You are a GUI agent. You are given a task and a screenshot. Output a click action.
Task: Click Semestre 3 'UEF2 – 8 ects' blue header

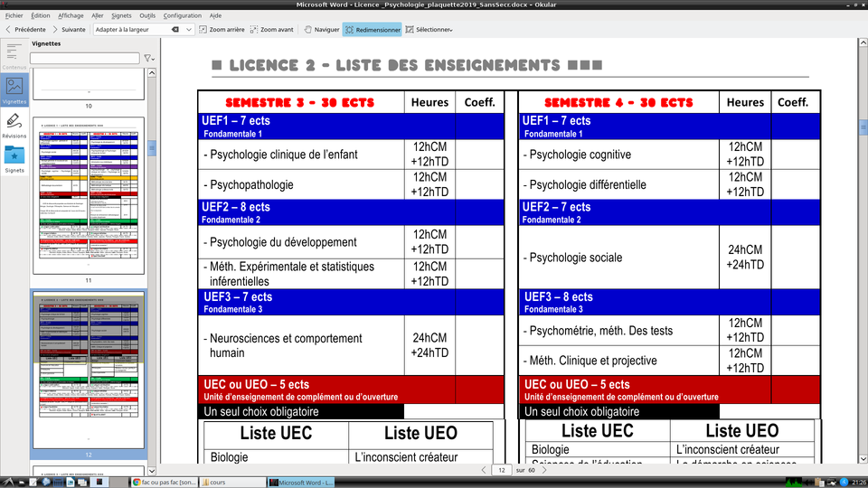(x=351, y=212)
